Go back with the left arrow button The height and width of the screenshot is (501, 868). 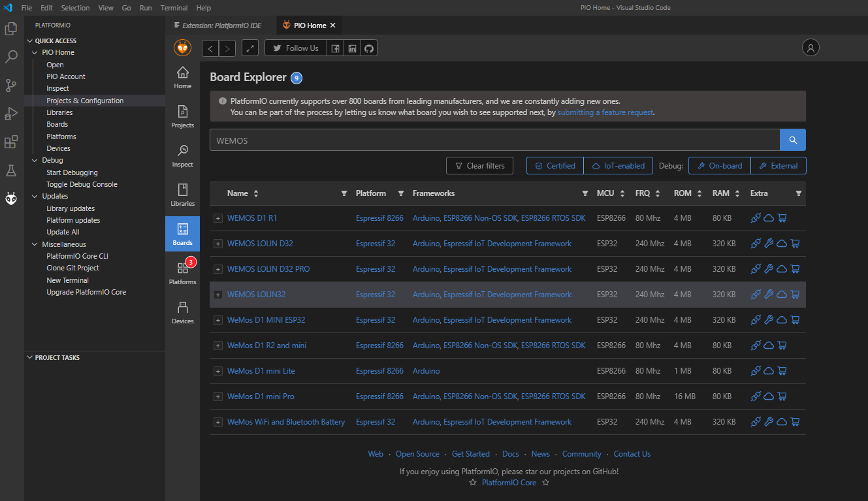click(x=210, y=48)
